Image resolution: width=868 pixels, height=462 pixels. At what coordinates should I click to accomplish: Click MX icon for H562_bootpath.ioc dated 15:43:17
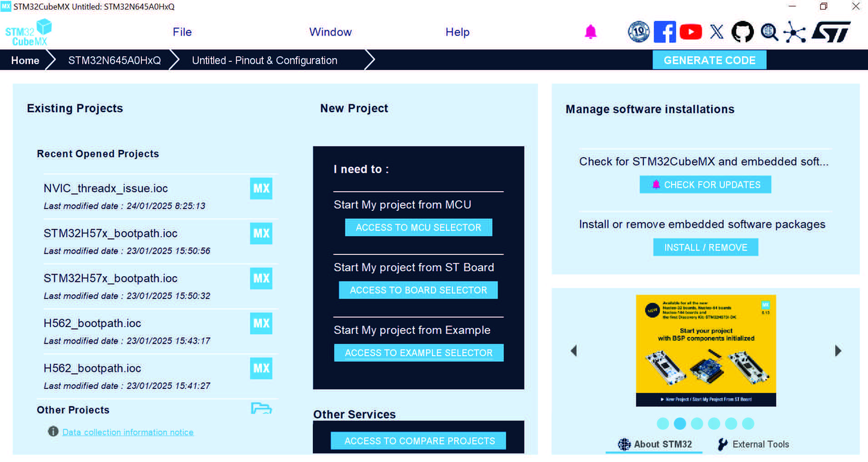[261, 323]
